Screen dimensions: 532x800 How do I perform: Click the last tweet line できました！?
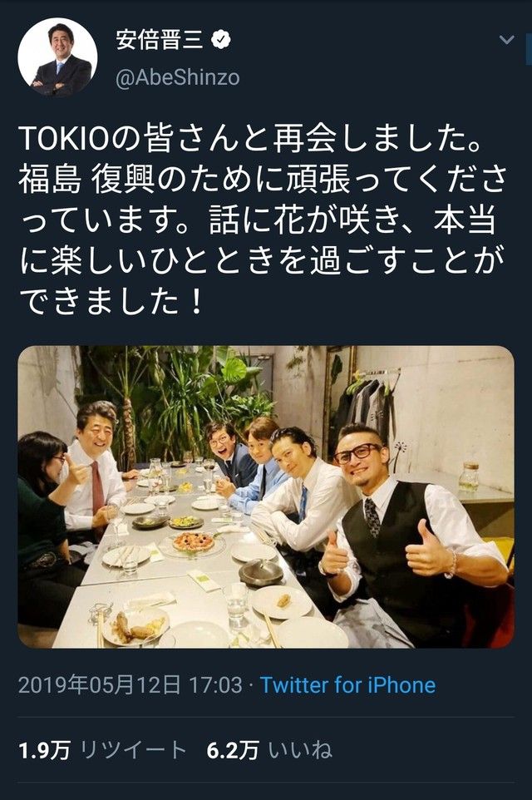(111, 302)
